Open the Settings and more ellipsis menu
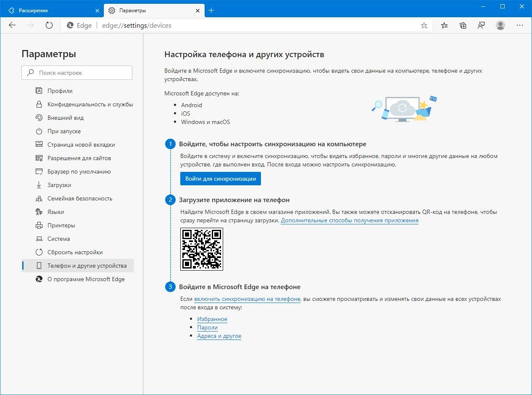This screenshot has width=532, height=395. click(520, 25)
